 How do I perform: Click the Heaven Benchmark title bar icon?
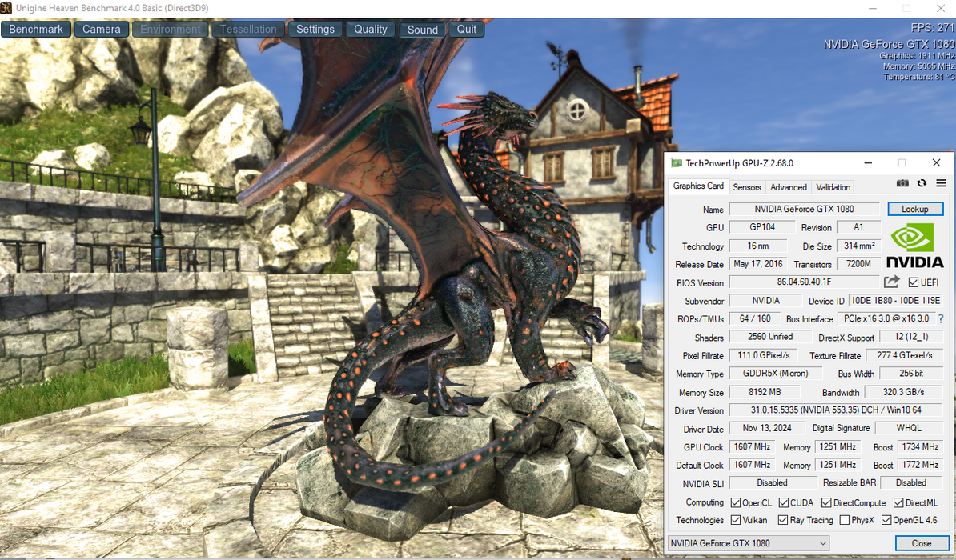(x=6, y=8)
